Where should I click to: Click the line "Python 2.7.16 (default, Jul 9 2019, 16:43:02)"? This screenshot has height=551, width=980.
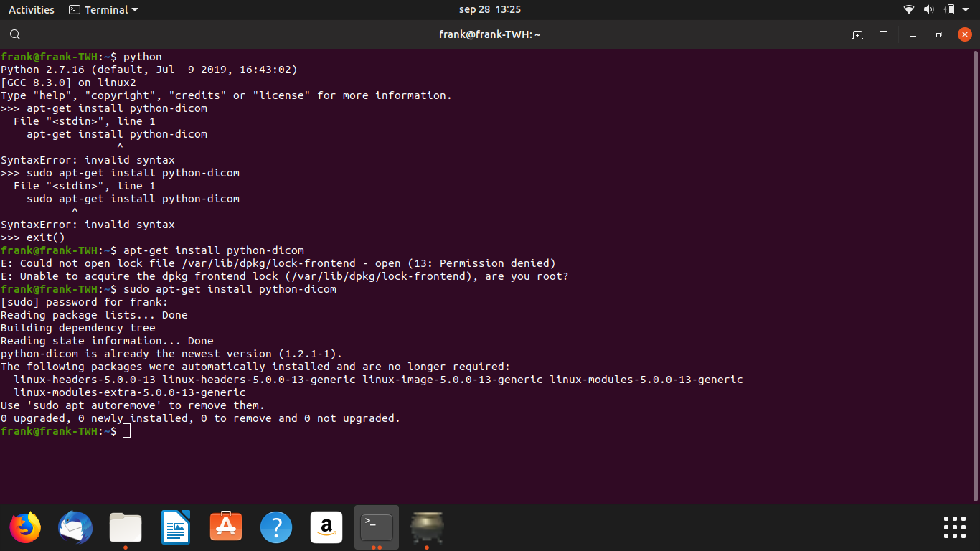(149, 70)
